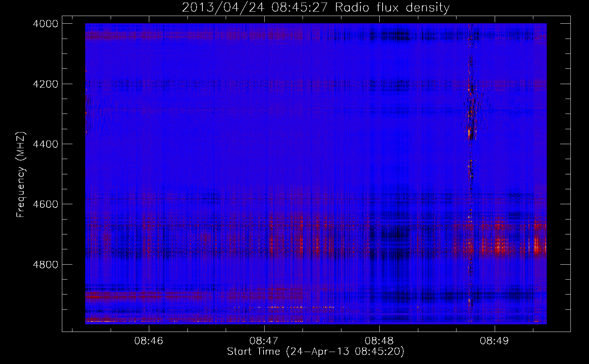Click the 4000 frequency tick label
Screen dimensions: 589x364
pyautogui.click(x=46, y=24)
